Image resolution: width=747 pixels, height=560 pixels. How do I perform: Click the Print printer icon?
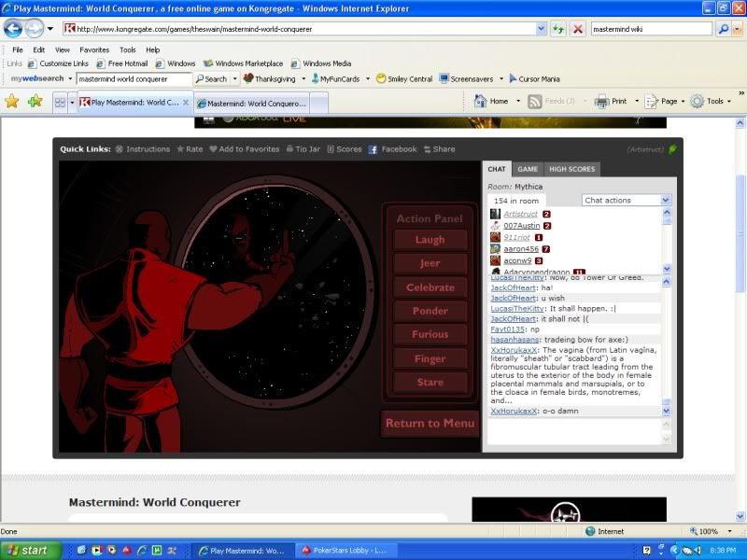[601, 101]
